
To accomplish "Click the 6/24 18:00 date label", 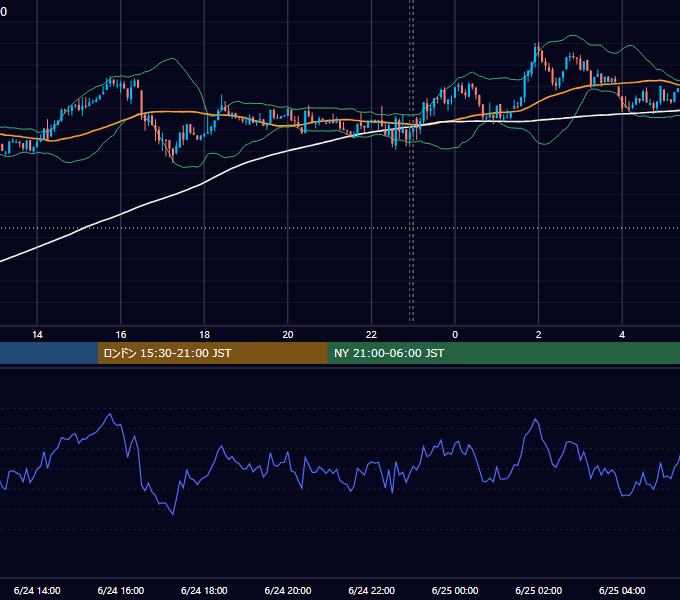I will [204, 590].
